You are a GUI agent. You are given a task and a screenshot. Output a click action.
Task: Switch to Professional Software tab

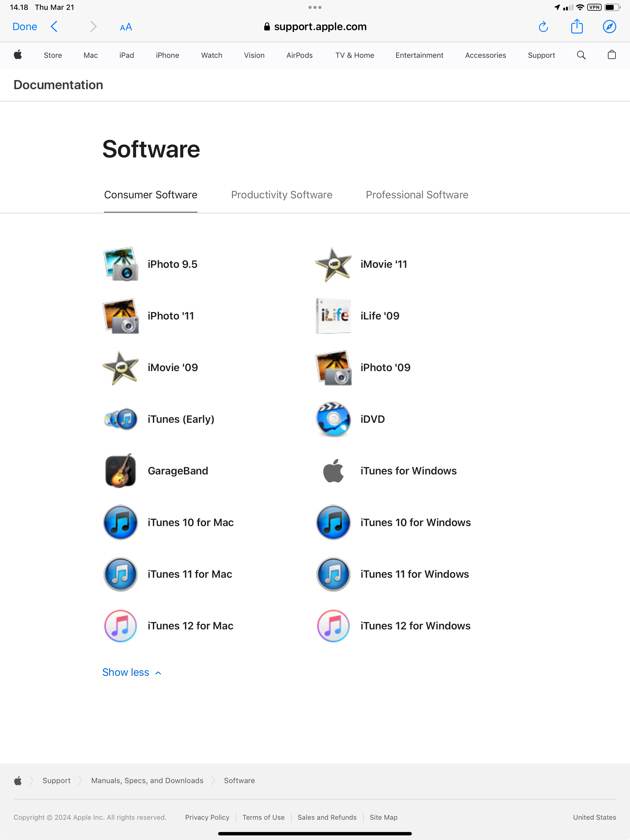(x=417, y=195)
